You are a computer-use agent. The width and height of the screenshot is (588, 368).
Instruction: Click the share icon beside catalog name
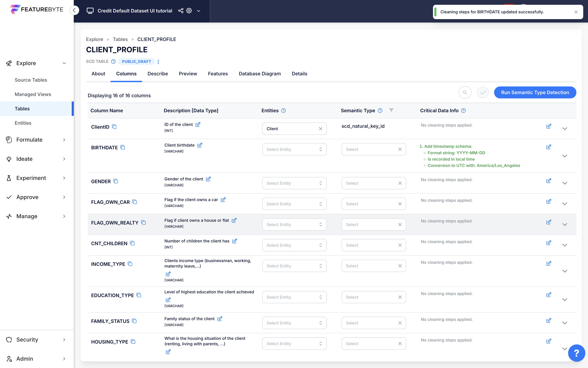181,11
